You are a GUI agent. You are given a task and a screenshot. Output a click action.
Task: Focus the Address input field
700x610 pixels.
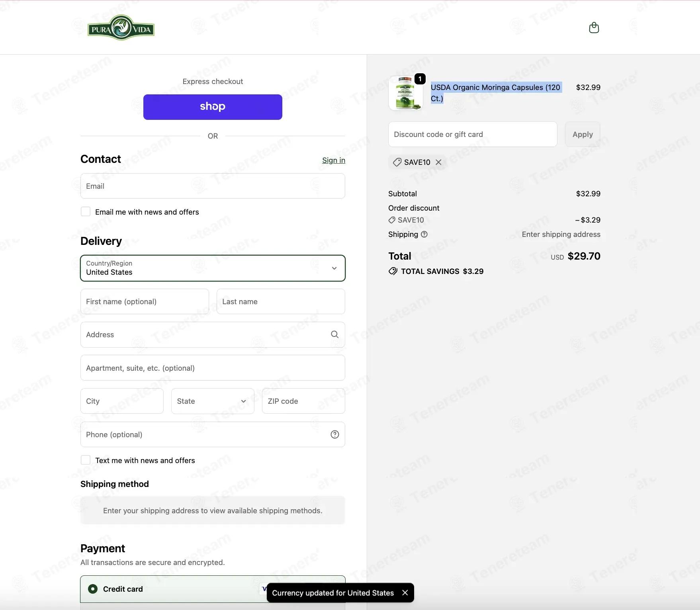click(x=213, y=334)
